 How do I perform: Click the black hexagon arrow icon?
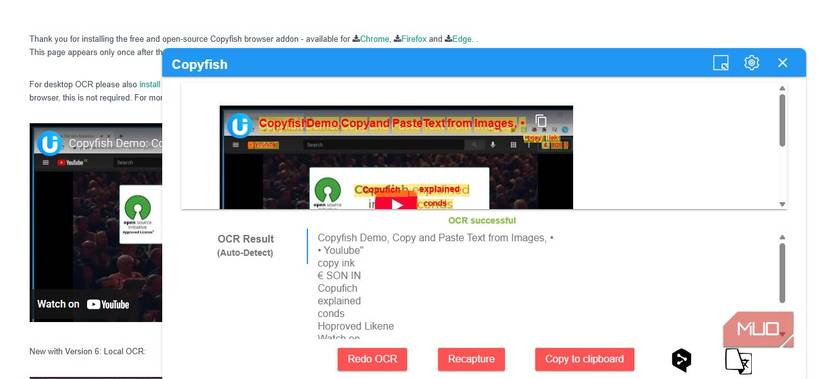click(681, 361)
